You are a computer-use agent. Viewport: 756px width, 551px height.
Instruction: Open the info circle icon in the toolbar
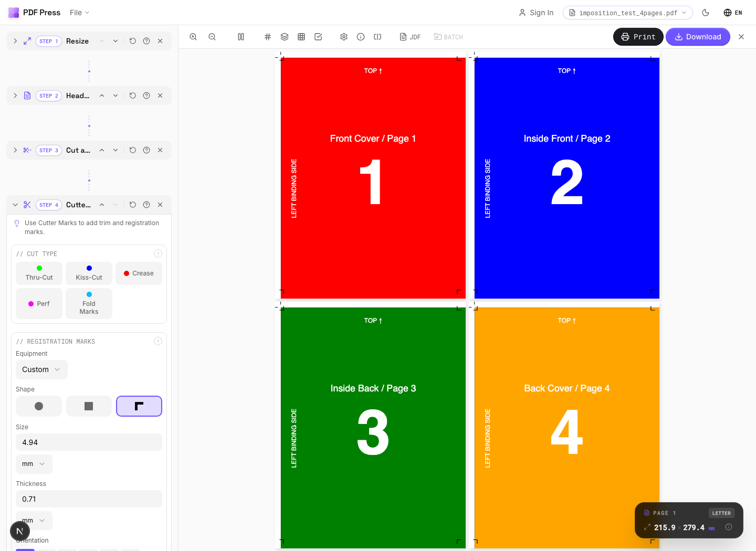click(361, 37)
